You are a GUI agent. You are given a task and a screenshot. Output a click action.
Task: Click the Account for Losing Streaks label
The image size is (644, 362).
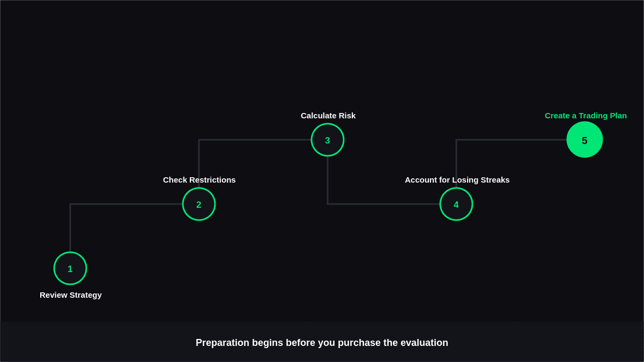[x=457, y=180]
